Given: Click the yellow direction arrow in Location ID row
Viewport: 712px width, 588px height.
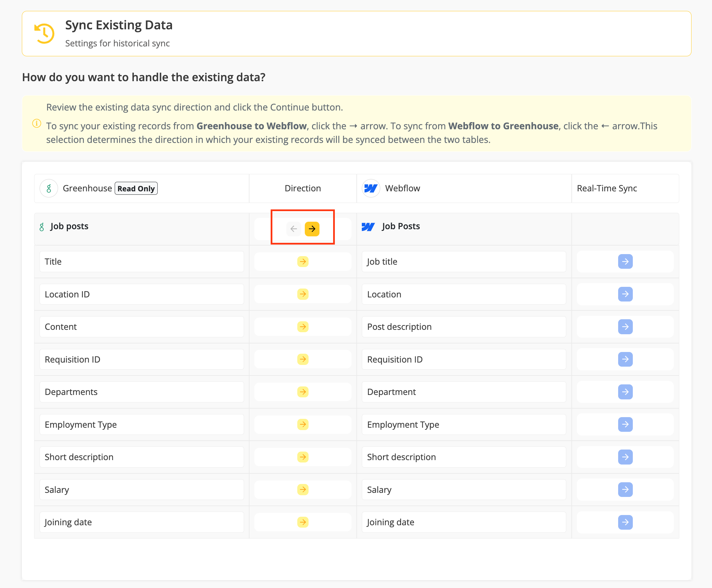Looking at the screenshot, I should 303,294.
